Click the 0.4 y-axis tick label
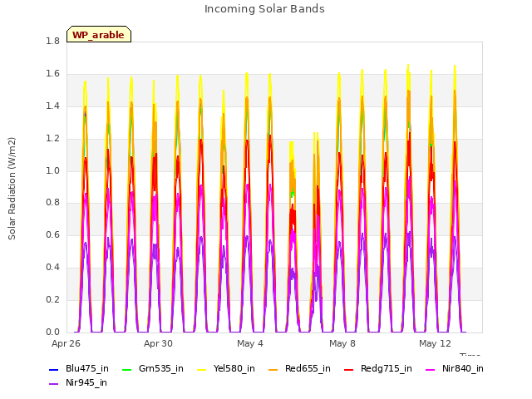The width and height of the screenshot is (532, 399). (x=53, y=268)
